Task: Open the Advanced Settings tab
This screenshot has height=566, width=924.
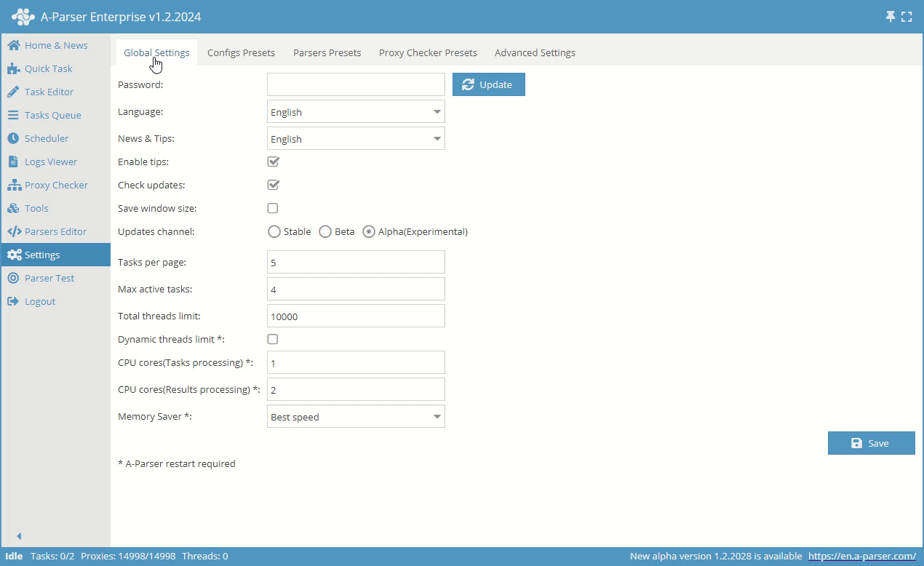Action: (535, 52)
